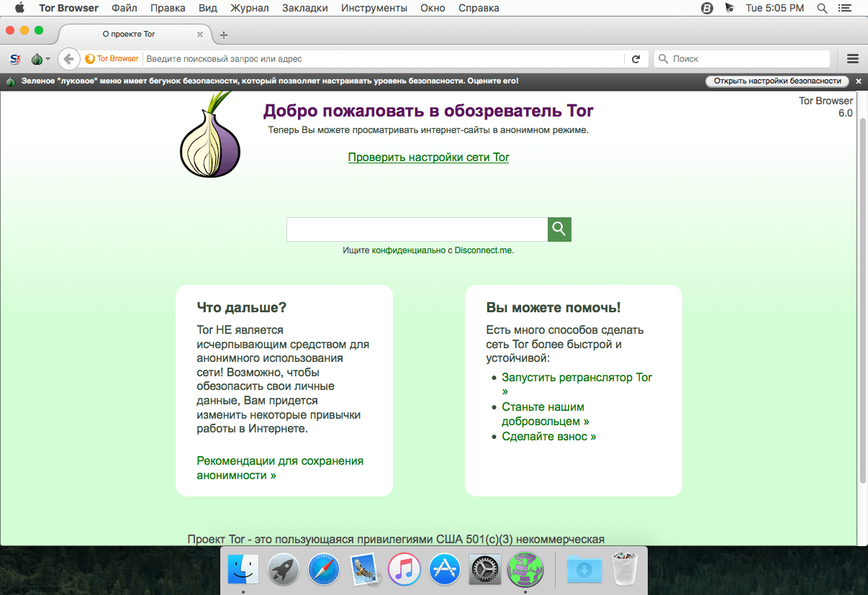
Task: Click the page vertical scrollbar
Action: (x=863, y=302)
